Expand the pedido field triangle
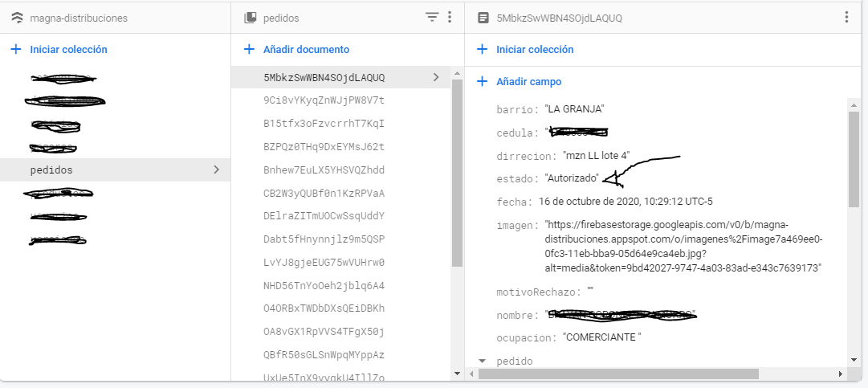 tap(482, 361)
